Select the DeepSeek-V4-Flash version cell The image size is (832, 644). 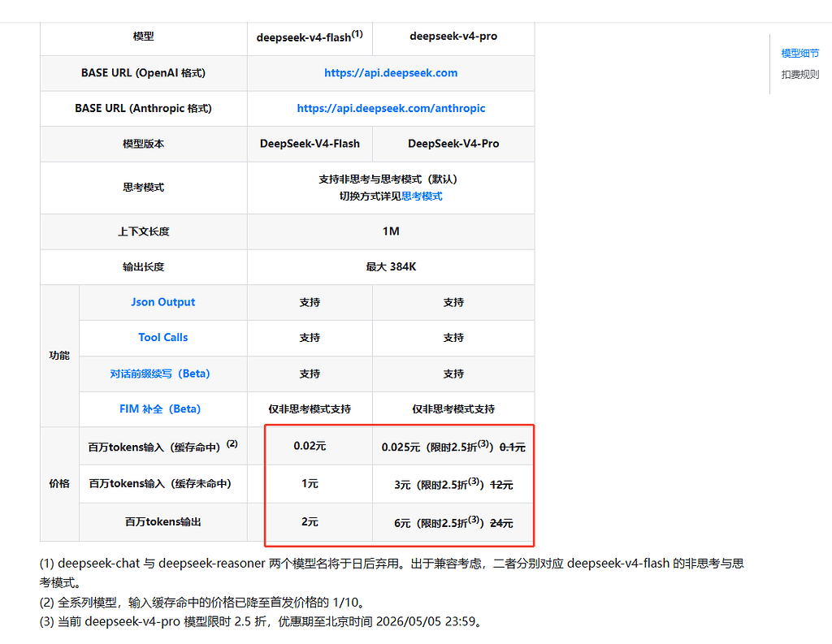(x=310, y=144)
